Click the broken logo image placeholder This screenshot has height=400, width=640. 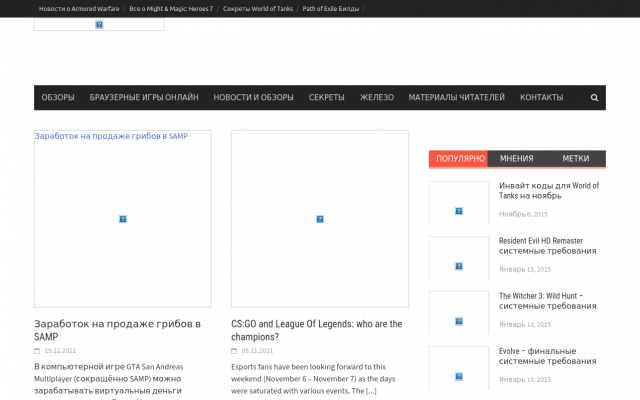99,24
